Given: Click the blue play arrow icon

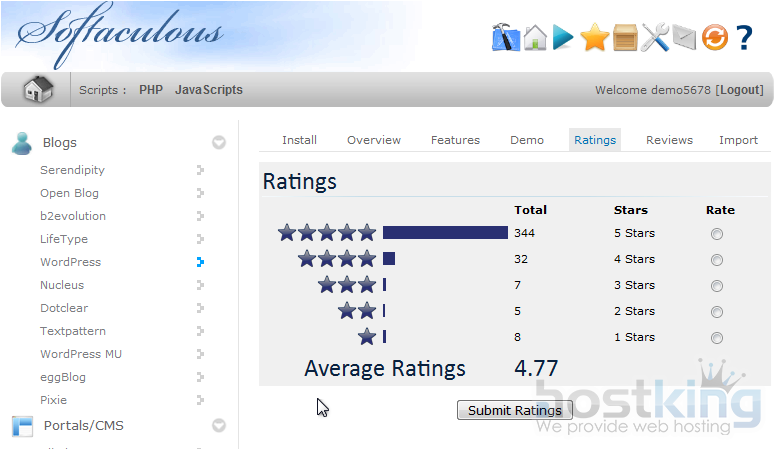Looking at the screenshot, I should tap(564, 38).
